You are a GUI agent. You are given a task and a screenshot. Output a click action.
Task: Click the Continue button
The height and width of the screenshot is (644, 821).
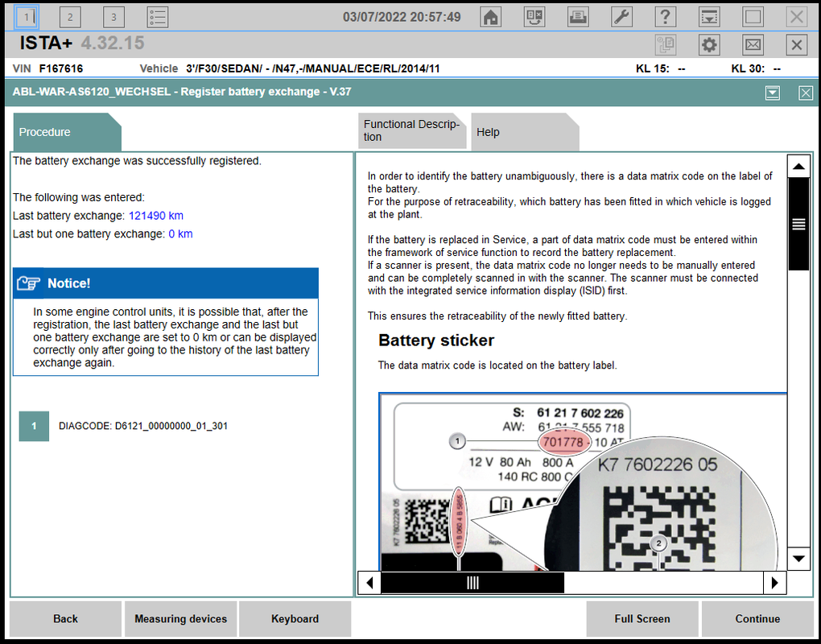tap(757, 619)
